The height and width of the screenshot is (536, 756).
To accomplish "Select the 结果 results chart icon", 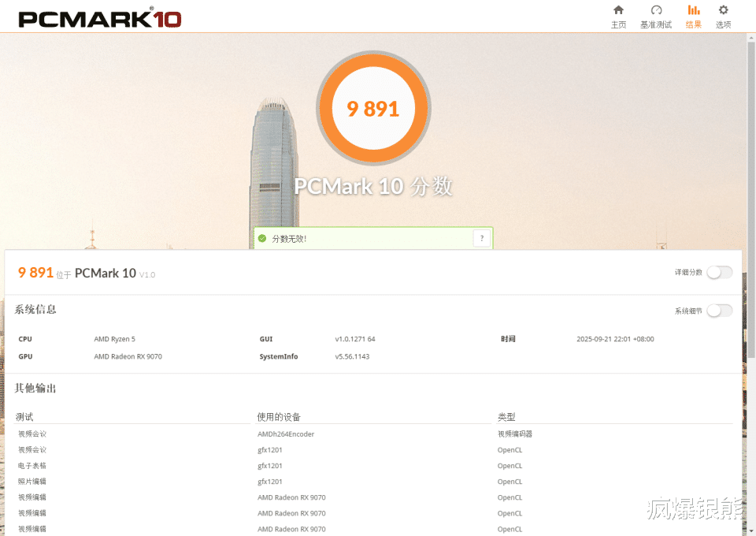I will 694,9.
